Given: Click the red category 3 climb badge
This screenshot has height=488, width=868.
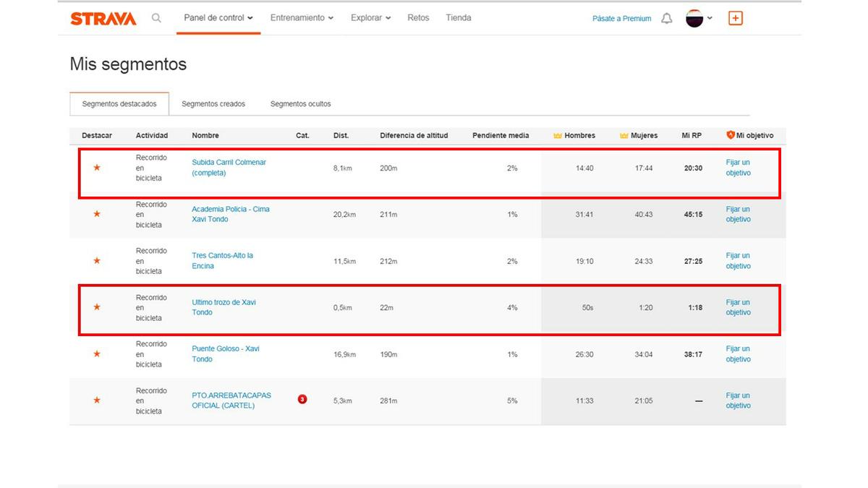Looking at the screenshot, I should click(302, 399).
